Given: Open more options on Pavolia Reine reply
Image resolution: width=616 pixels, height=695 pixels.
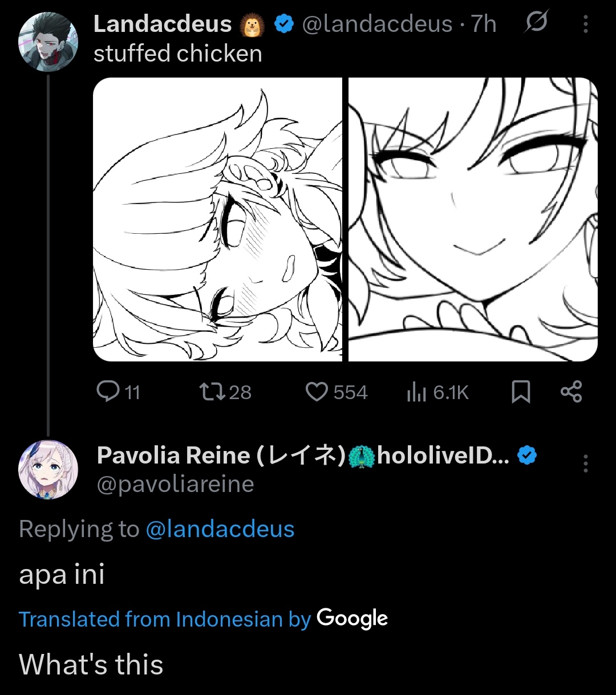Looking at the screenshot, I should (x=585, y=464).
